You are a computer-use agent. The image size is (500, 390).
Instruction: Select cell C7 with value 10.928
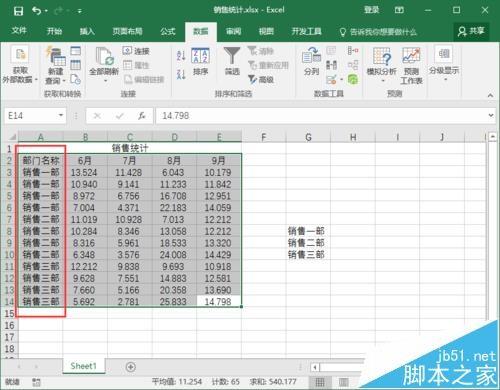[x=130, y=219]
